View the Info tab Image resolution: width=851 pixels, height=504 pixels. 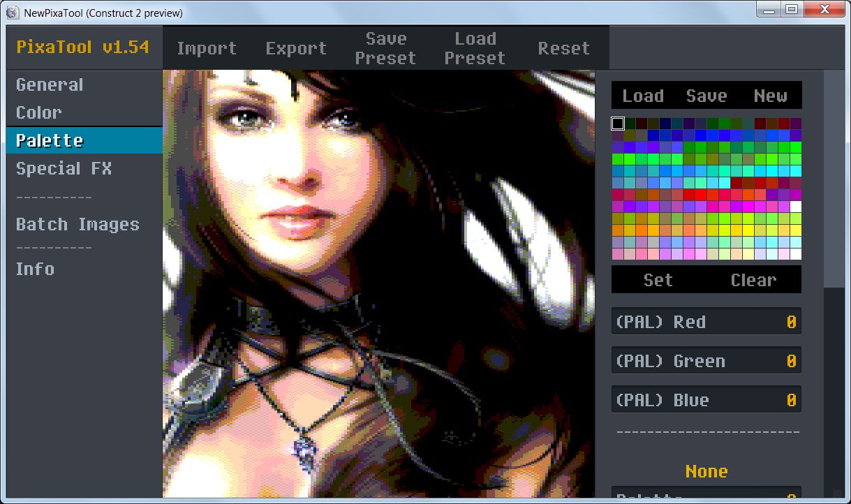point(35,269)
